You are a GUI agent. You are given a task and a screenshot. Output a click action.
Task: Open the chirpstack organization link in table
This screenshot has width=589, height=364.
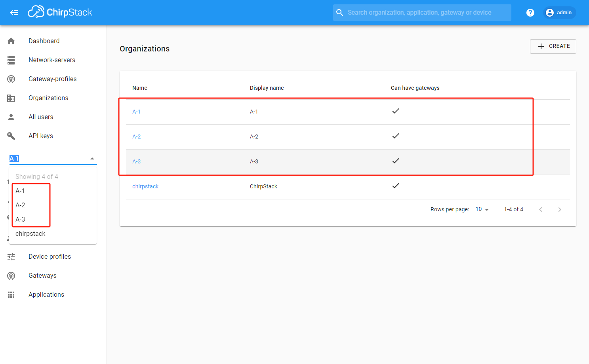145,186
